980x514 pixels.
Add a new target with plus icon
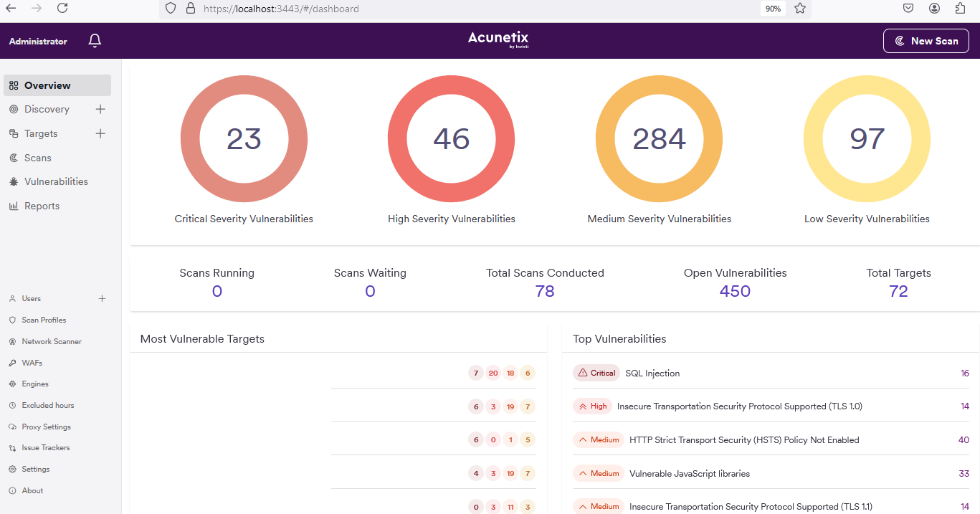pyautogui.click(x=100, y=133)
